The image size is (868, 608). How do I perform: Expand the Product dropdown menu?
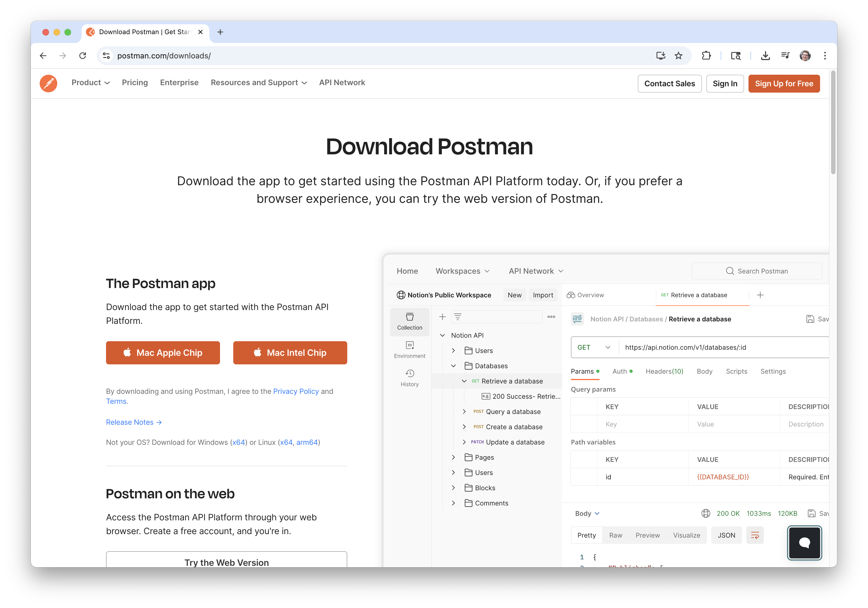[x=90, y=82]
